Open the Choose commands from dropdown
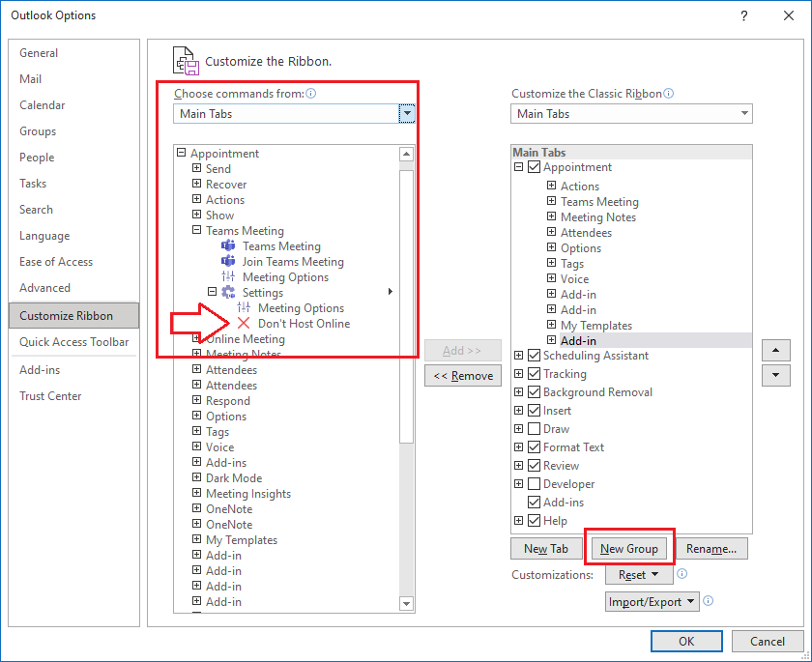This screenshot has height=662, width=812. coord(407,113)
